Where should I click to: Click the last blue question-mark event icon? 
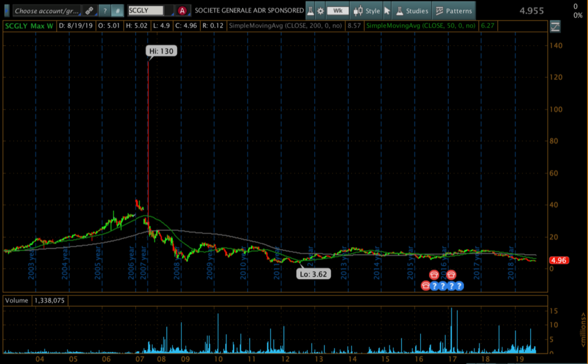pos(459,286)
